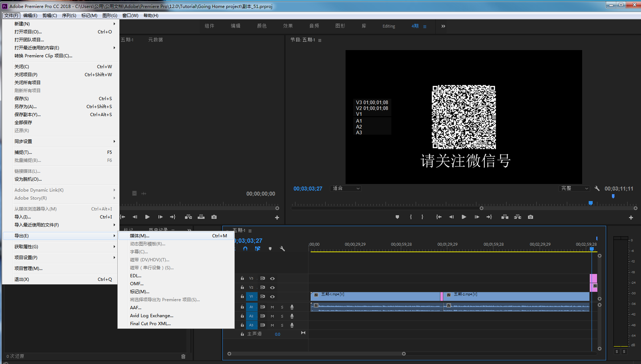Viewport: 641px width, 364px height.
Task: Hide track V1 using eye icon
Action: point(272,296)
